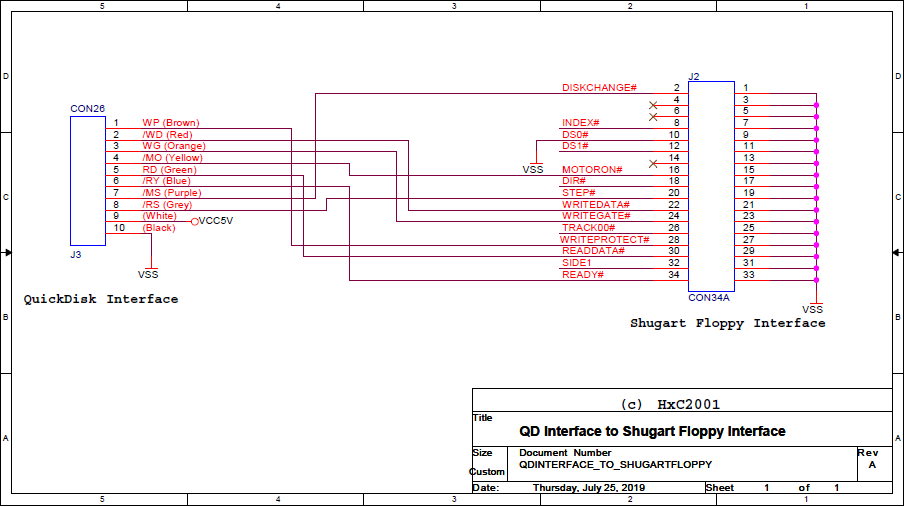Click the /RY (Blue) pin label
Viewport: 904px width, 507px height.
(166, 181)
